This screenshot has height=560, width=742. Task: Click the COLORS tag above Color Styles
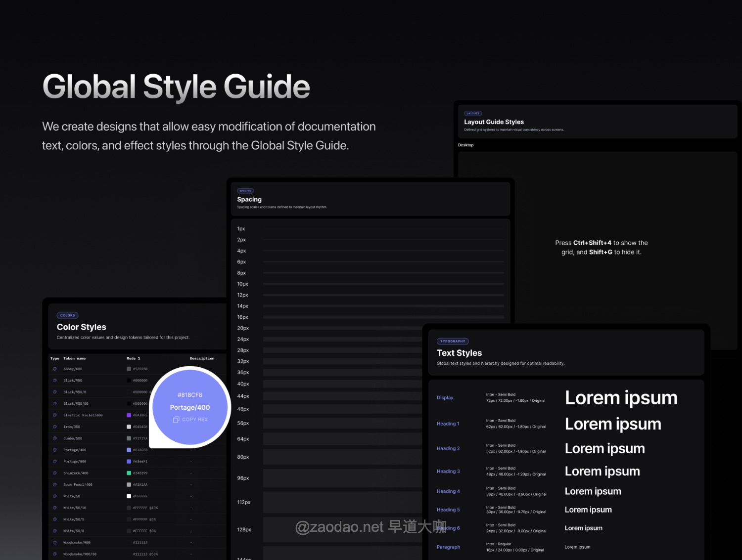point(68,315)
